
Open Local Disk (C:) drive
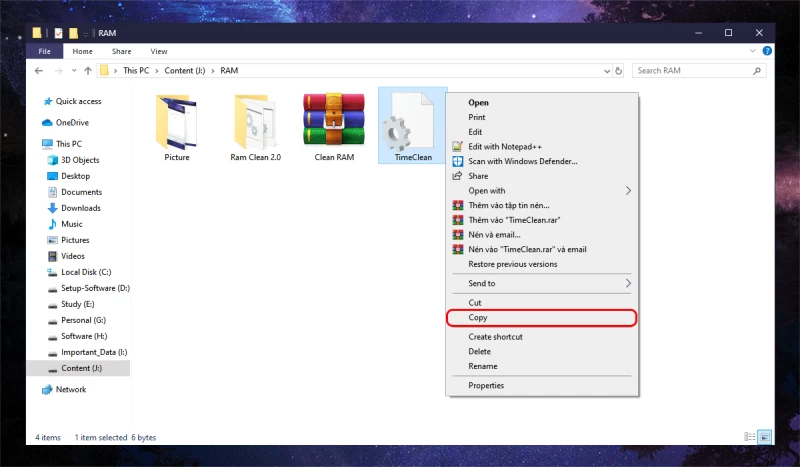point(79,272)
